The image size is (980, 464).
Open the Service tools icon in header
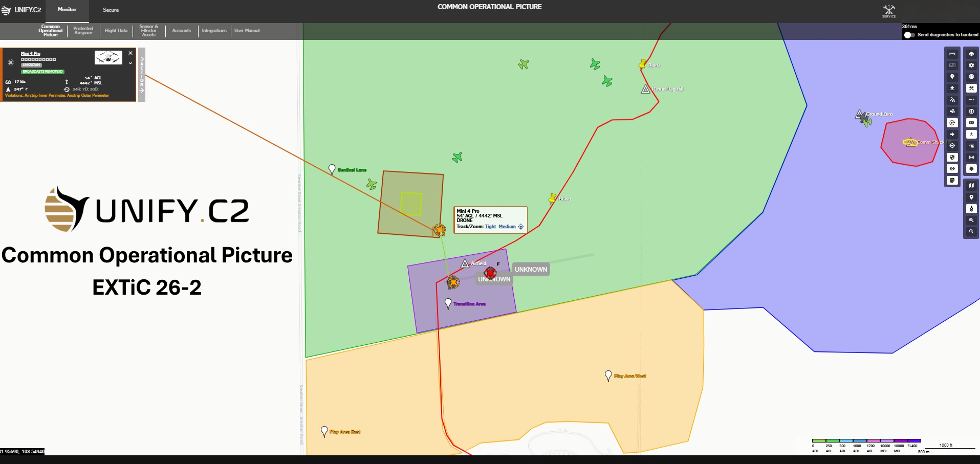pyautogui.click(x=889, y=11)
